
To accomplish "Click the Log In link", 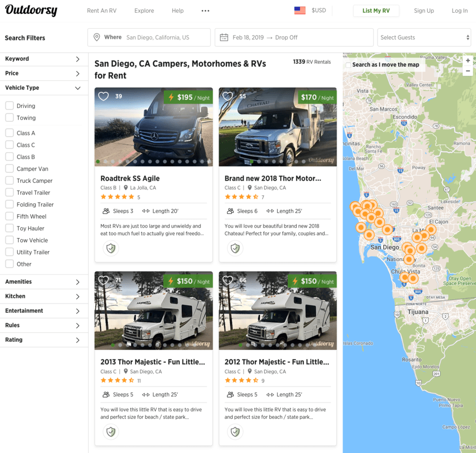I will pos(460,11).
